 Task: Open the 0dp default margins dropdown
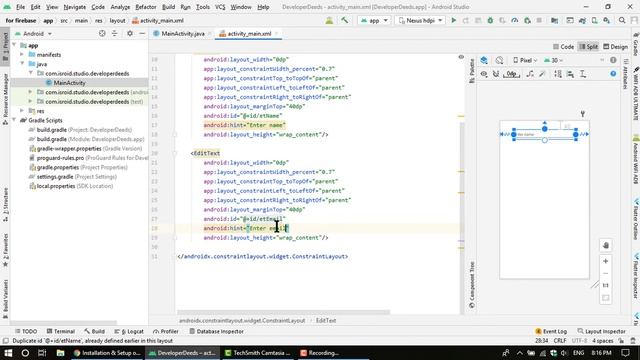[x=511, y=74]
